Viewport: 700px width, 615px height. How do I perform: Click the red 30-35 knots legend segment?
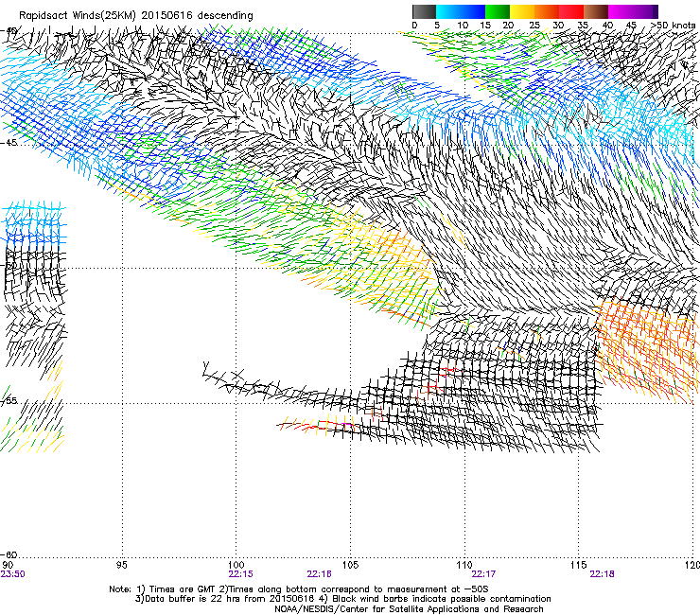pyautogui.click(x=571, y=11)
